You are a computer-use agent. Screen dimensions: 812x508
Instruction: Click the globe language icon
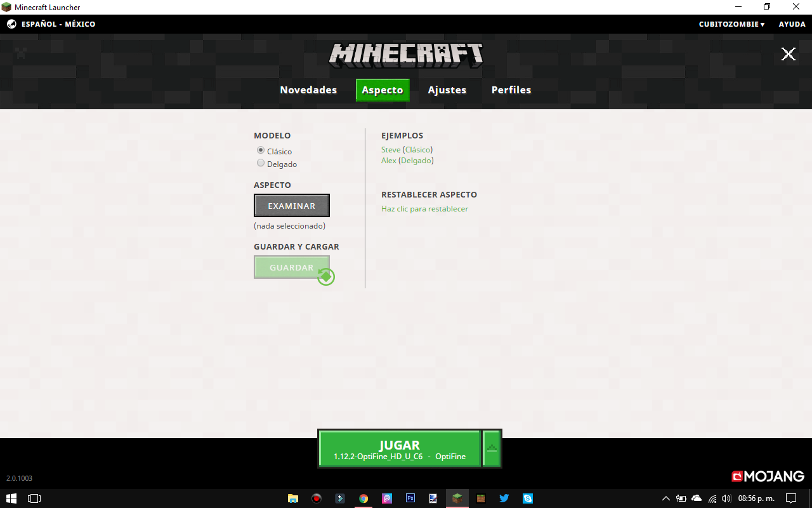[x=12, y=24]
